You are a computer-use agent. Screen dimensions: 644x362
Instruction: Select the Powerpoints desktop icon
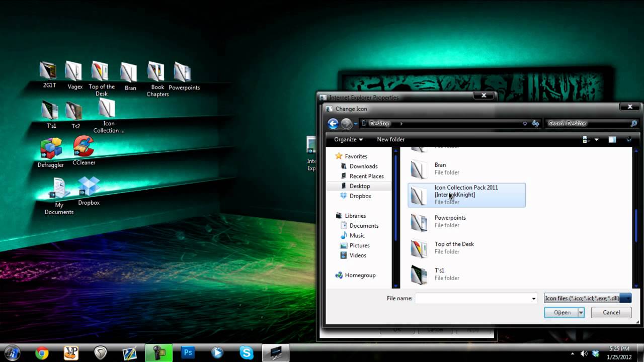pos(184,76)
